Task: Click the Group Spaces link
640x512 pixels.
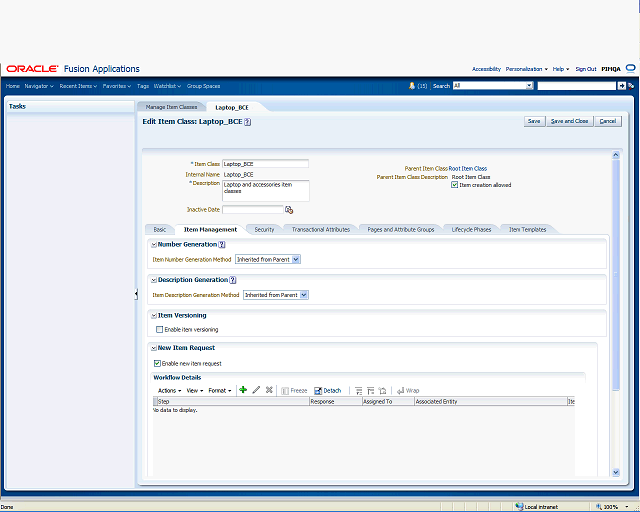Action: tap(203, 86)
